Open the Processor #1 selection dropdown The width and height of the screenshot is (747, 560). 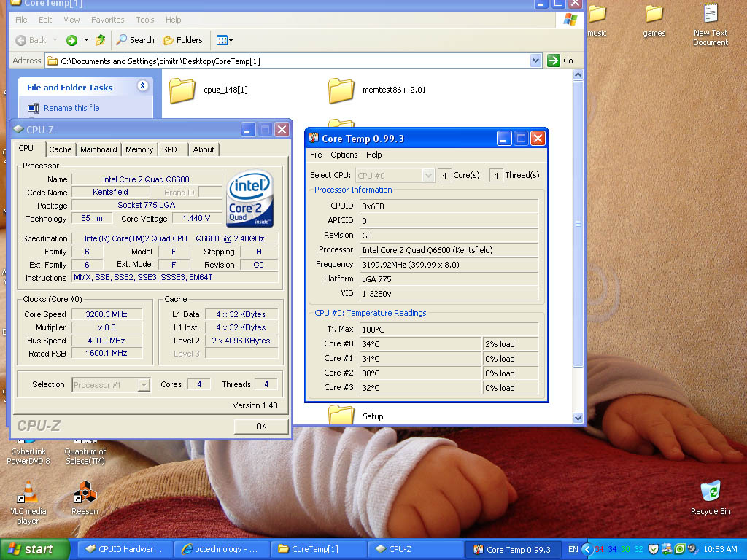[x=144, y=384]
